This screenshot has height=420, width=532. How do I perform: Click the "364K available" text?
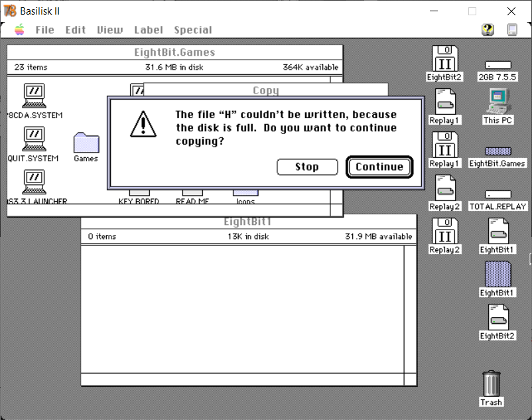(310, 67)
